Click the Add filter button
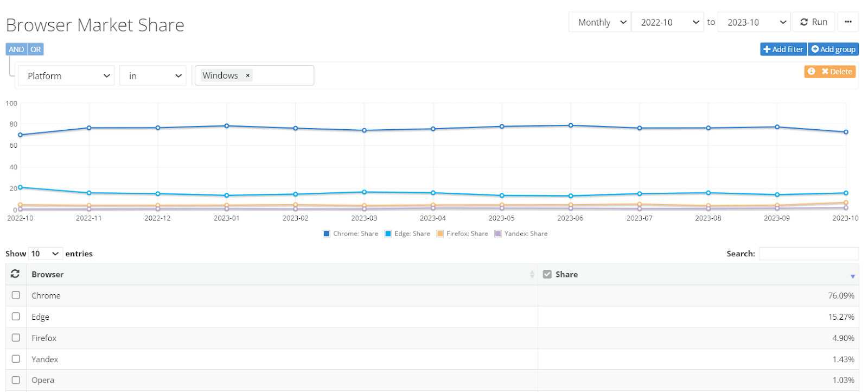This screenshot has width=868, height=392. pyautogui.click(x=783, y=49)
